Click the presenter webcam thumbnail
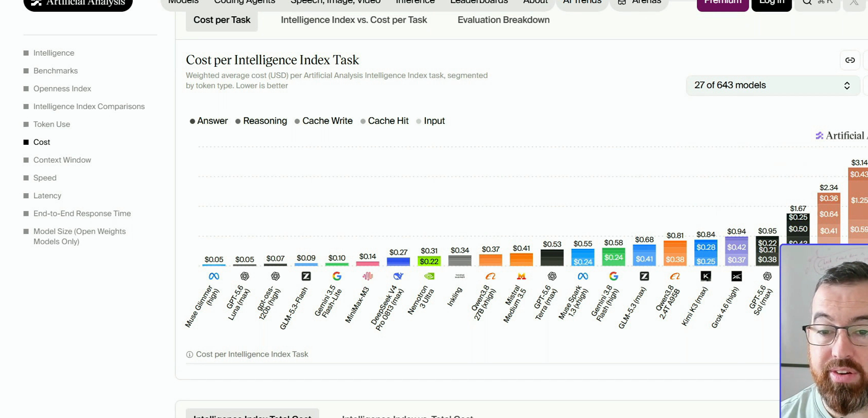The width and height of the screenshot is (868, 418). tap(824, 331)
